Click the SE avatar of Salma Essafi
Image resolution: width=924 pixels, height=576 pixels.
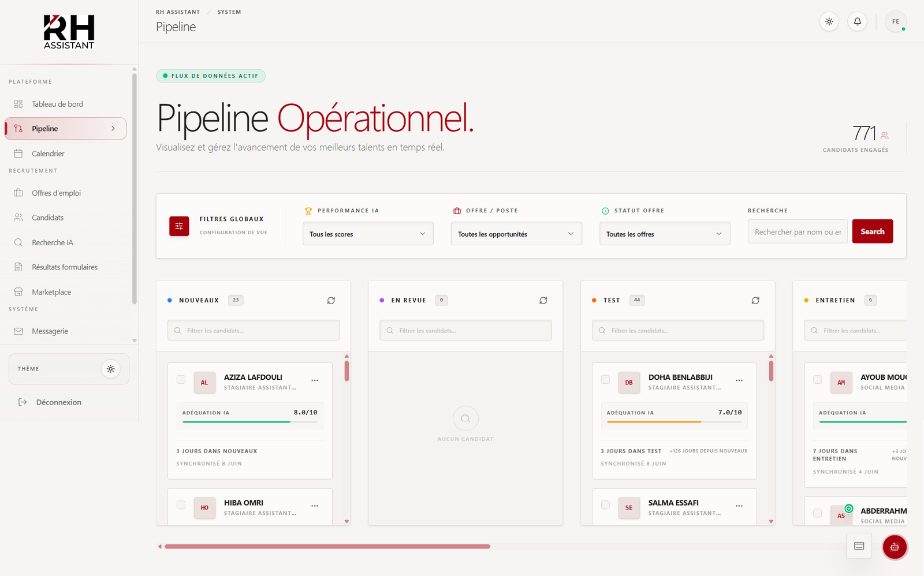629,508
